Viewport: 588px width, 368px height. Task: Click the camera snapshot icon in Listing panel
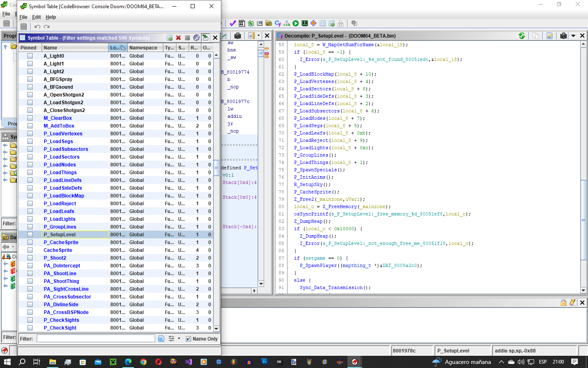coord(238,36)
